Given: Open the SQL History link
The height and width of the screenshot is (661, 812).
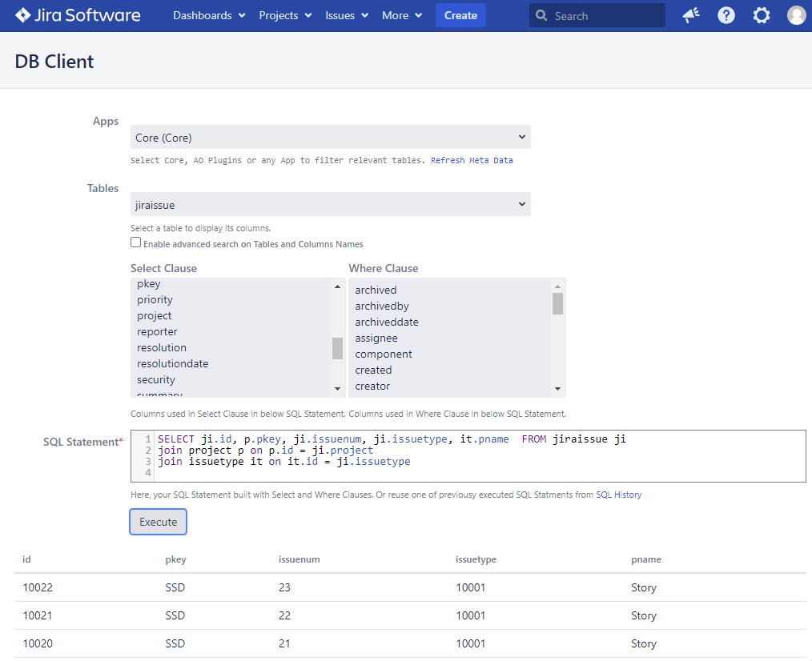Looking at the screenshot, I should pos(618,495).
